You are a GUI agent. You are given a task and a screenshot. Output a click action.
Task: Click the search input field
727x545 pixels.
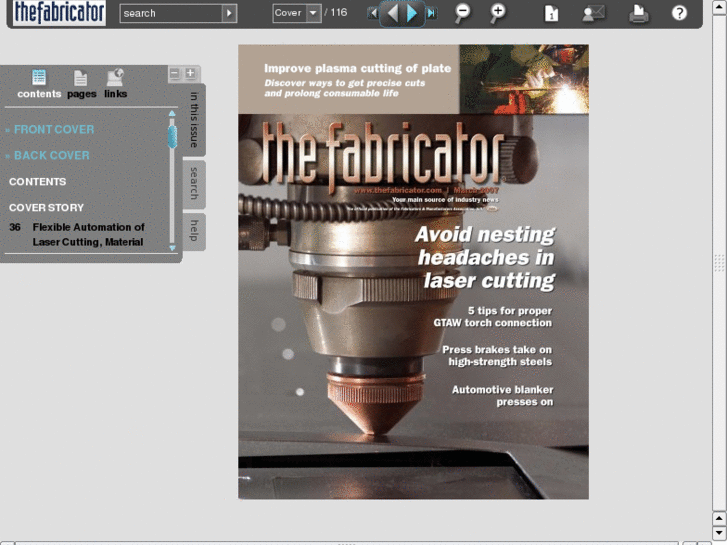click(171, 13)
